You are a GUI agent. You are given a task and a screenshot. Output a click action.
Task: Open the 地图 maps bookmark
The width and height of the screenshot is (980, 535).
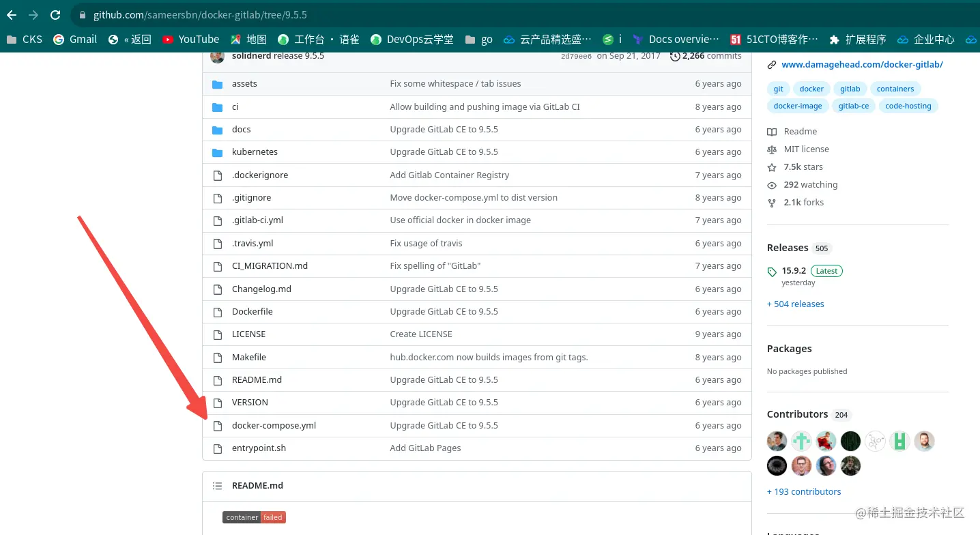[x=248, y=40]
